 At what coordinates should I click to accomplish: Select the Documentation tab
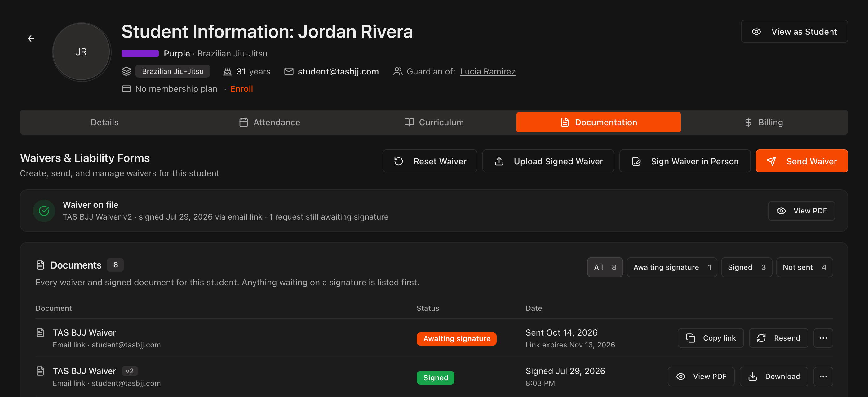click(598, 122)
